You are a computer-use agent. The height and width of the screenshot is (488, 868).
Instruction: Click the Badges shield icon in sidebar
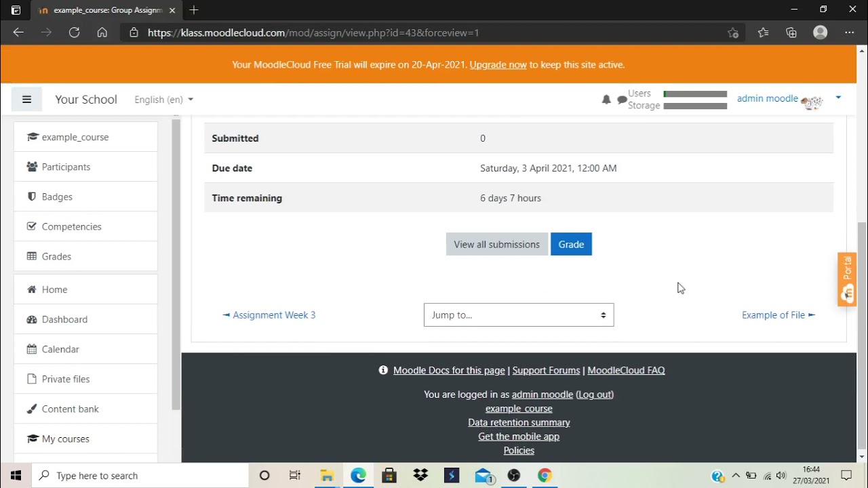tap(32, 197)
